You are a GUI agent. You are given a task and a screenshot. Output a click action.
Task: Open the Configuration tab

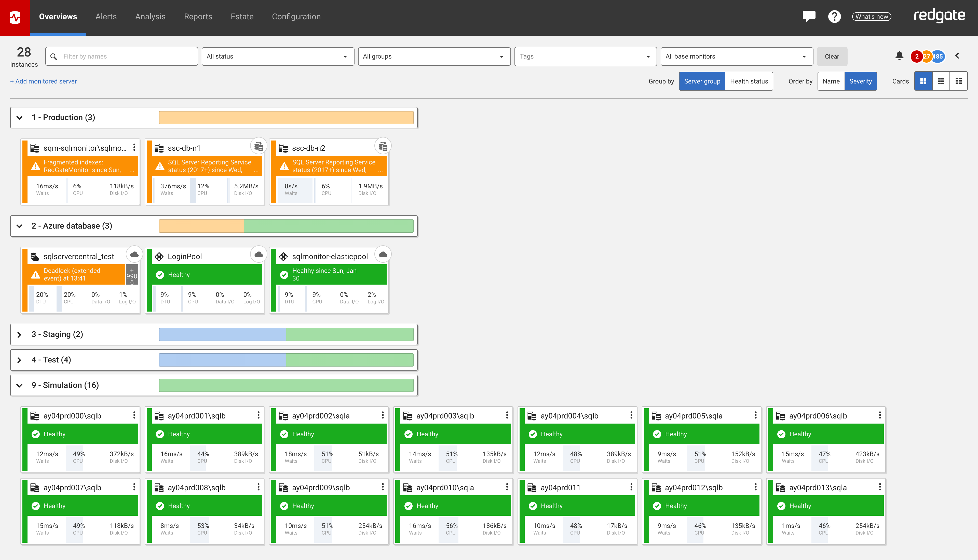(x=296, y=17)
